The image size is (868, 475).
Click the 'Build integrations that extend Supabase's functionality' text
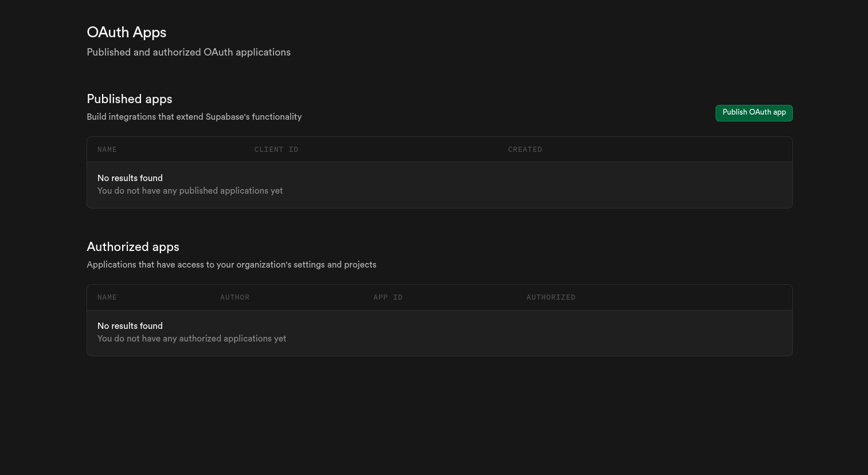tap(194, 117)
